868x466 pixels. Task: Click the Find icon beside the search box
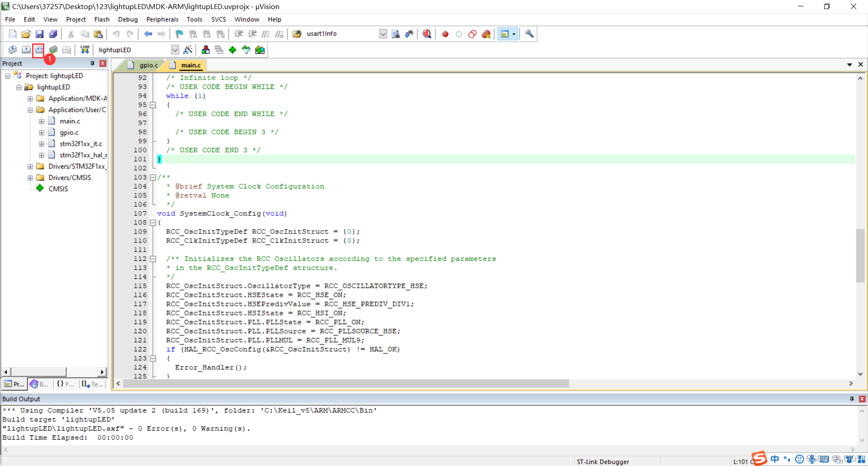click(396, 34)
